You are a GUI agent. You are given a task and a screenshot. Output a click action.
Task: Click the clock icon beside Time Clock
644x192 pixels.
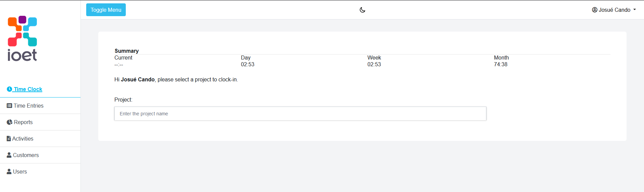pyautogui.click(x=9, y=89)
